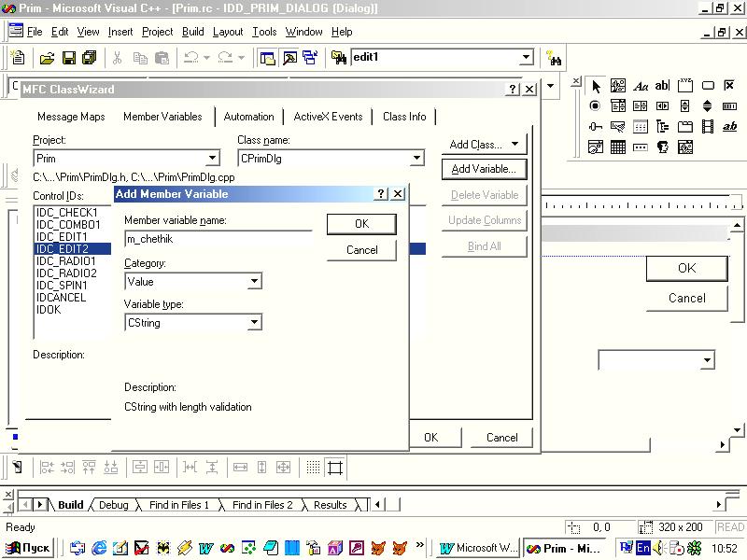Pick the Extended Combo Box control

685,147
